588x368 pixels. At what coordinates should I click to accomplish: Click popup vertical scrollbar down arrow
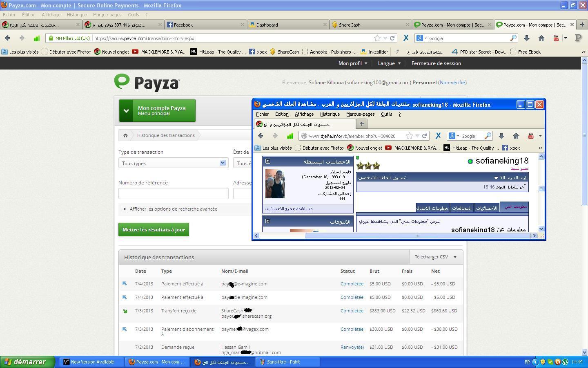(541, 229)
